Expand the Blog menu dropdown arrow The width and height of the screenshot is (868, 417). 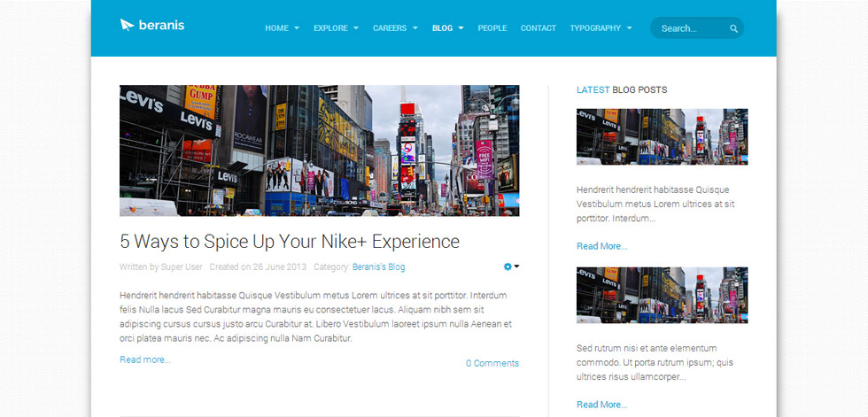pyautogui.click(x=461, y=28)
